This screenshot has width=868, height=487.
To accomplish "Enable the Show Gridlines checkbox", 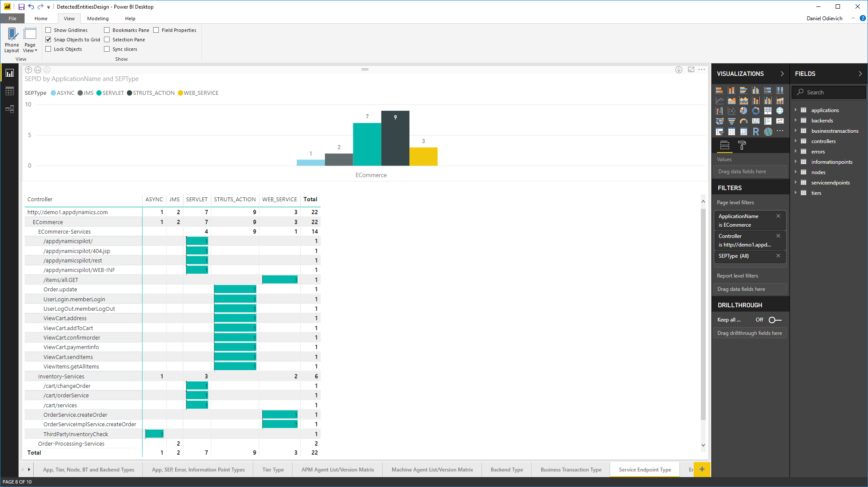I will [x=48, y=30].
